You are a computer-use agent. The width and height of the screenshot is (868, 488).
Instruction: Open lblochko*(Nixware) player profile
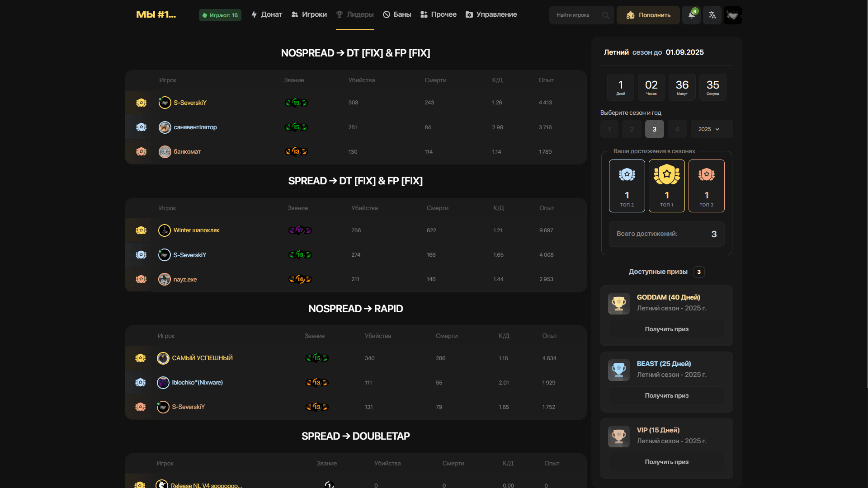pyautogui.click(x=197, y=382)
